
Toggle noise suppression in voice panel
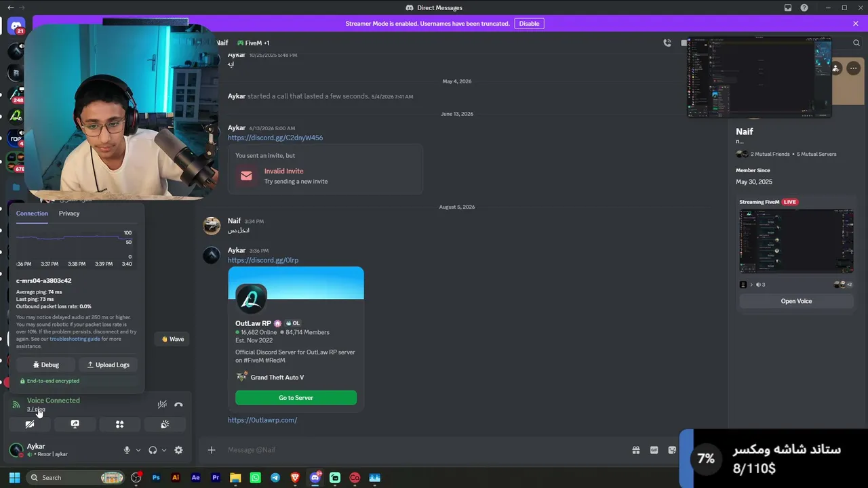[162, 405]
